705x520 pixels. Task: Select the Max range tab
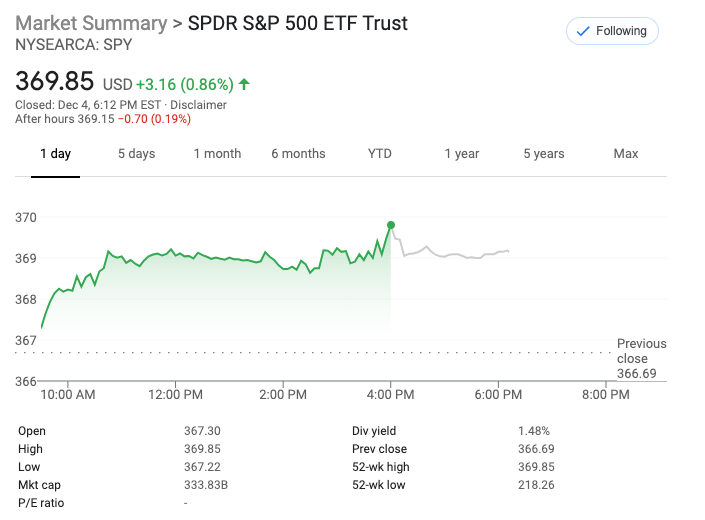pyautogui.click(x=626, y=154)
